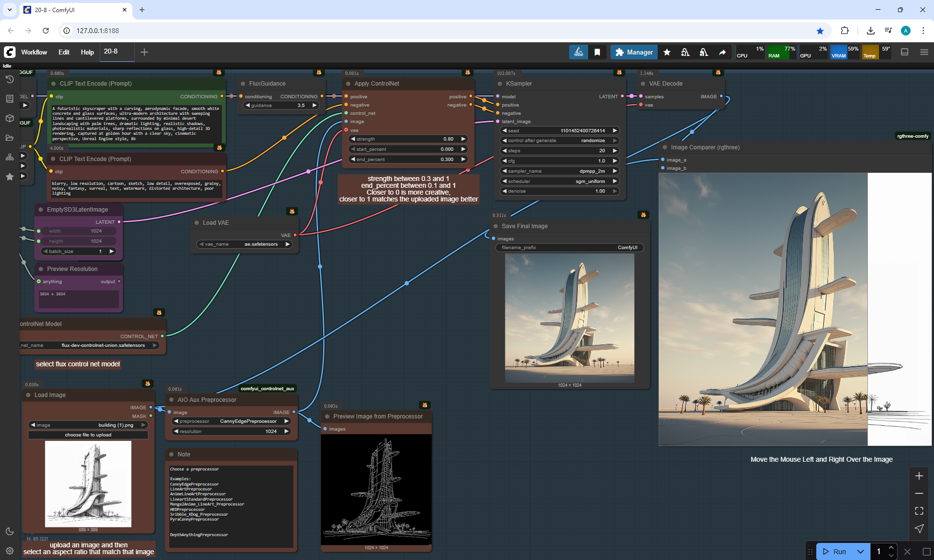This screenshot has height=560, width=934.
Task: Click the fit view icon on canvas controls
Action: (919, 511)
